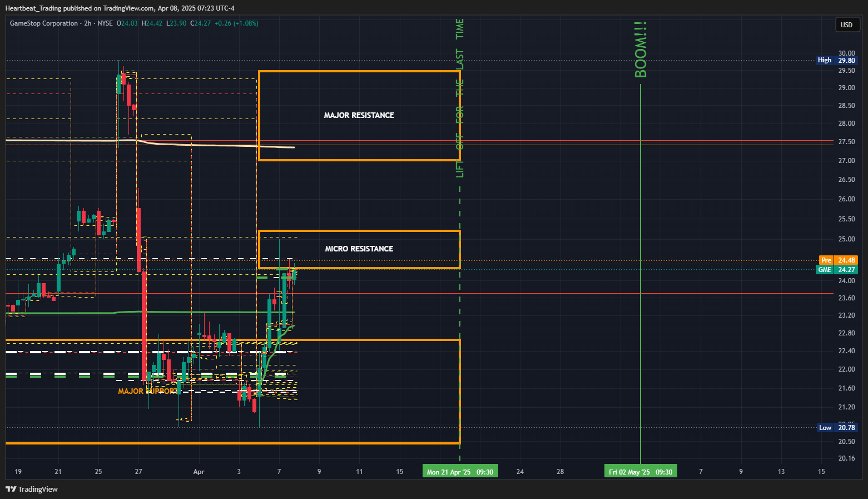Click the C24.27 close value in header
This screenshot has height=499, width=868.
point(201,23)
